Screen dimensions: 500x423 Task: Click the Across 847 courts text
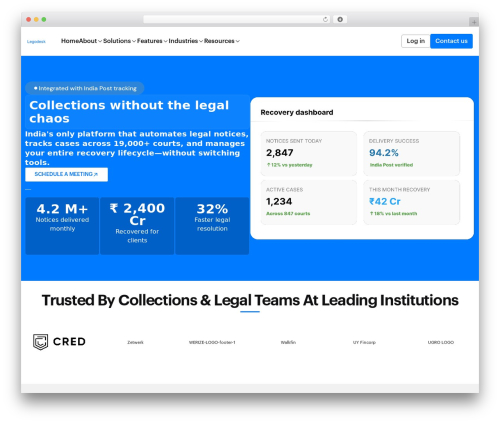(288, 214)
